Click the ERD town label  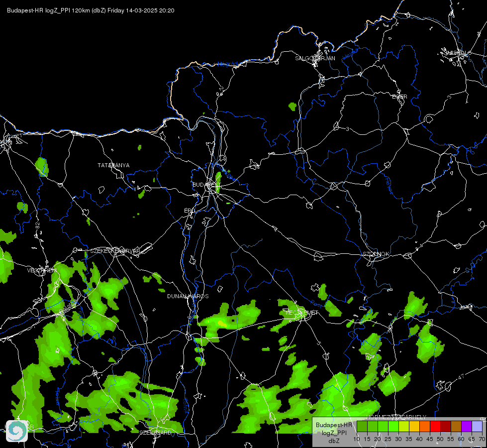pos(190,211)
